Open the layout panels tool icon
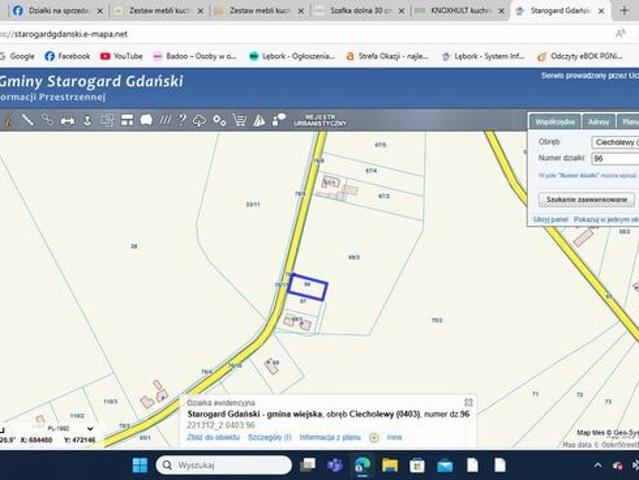This screenshot has height=480, width=639. [127, 120]
